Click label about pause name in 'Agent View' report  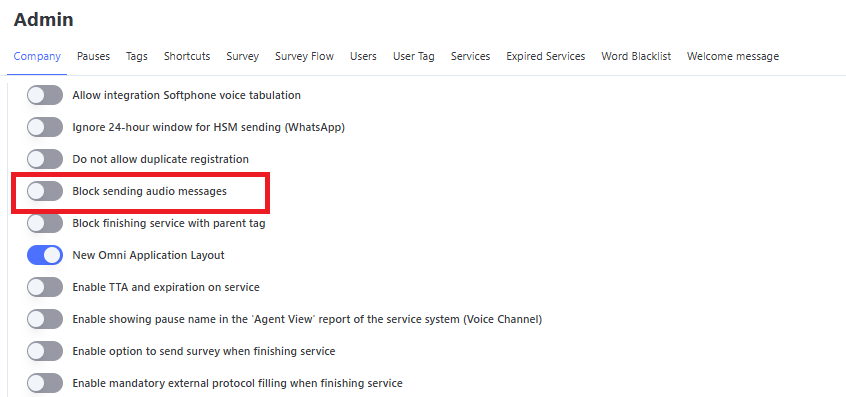click(307, 319)
